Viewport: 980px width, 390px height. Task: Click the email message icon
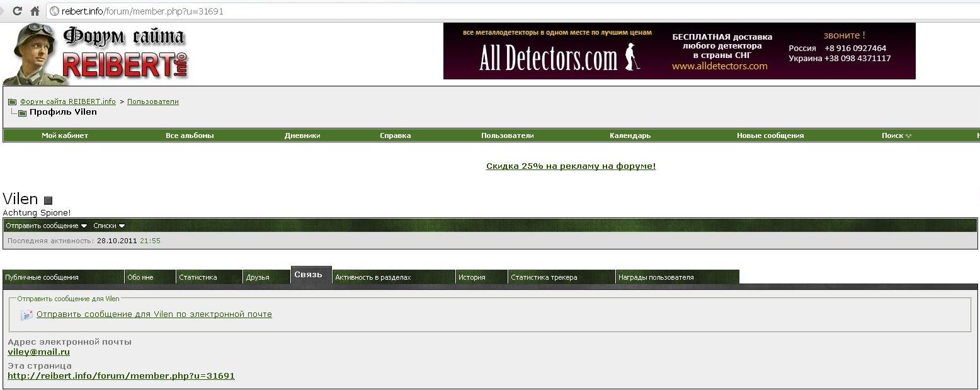(26, 315)
